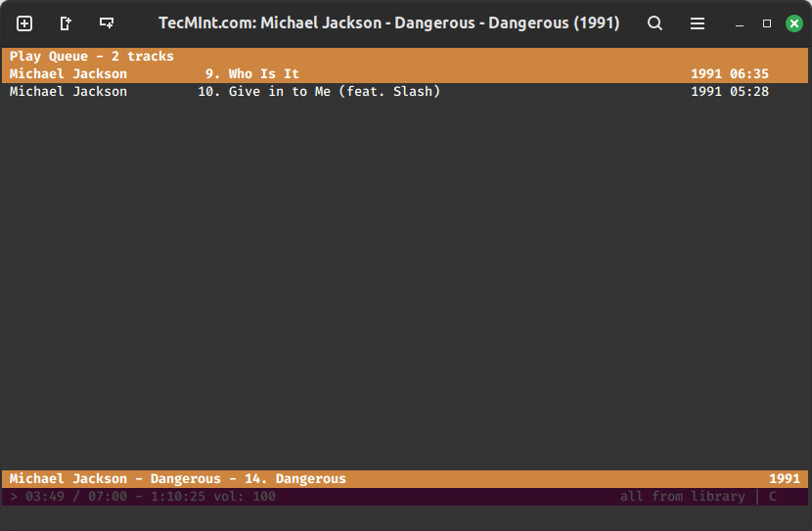This screenshot has height=531, width=812.
Task: Click the 1991 year in now playing bar
Action: point(785,479)
